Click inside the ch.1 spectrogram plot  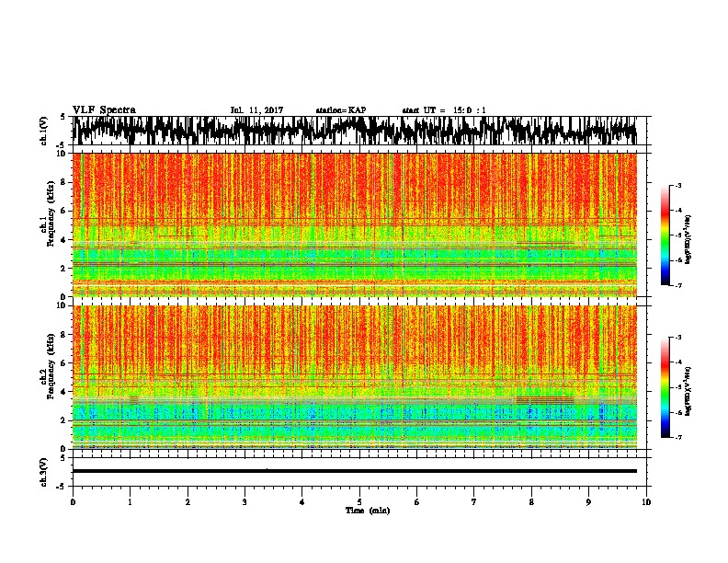click(x=354, y=224)
